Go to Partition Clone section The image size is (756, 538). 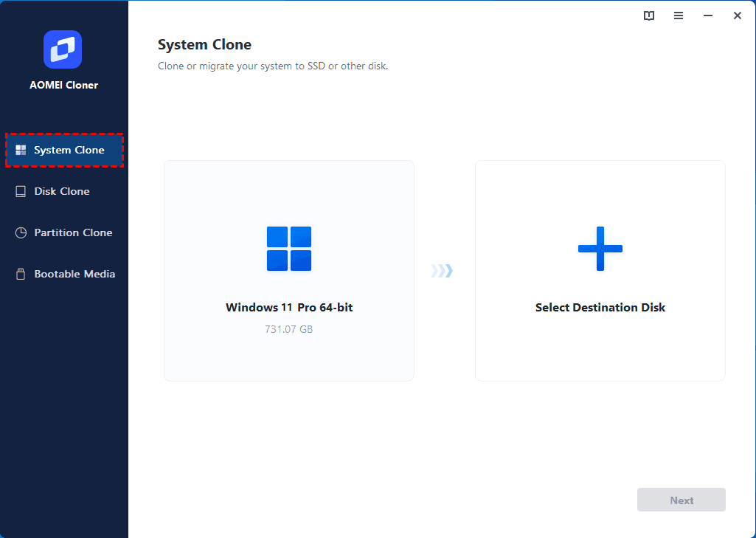tap(64, 232)
